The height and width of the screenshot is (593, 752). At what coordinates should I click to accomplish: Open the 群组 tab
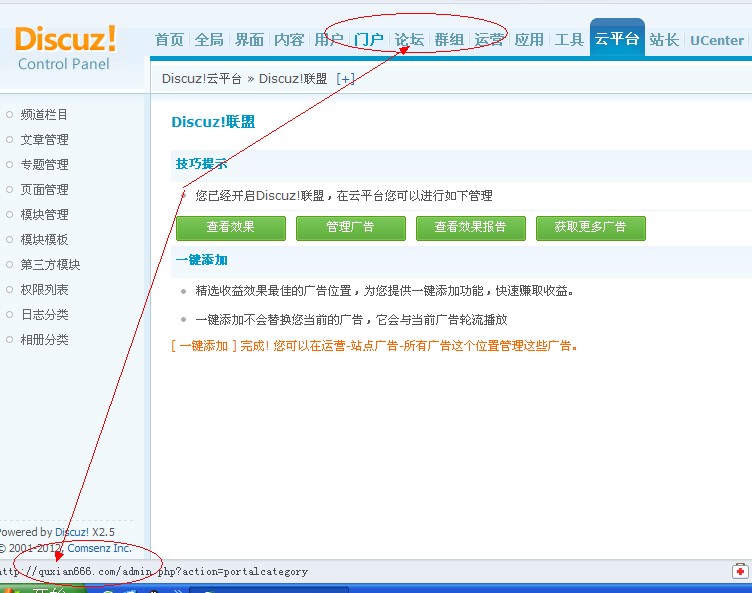449,40
